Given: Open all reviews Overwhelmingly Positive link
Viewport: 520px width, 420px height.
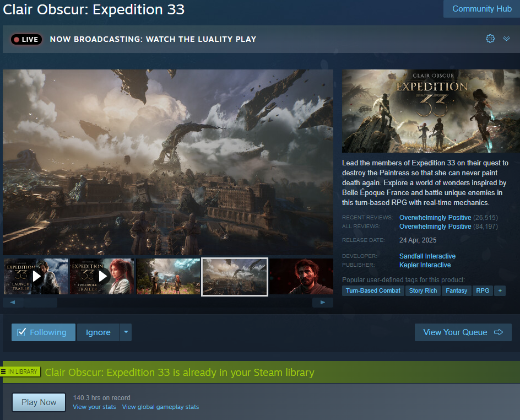Looking at the screenshot, I should (435, 226).
